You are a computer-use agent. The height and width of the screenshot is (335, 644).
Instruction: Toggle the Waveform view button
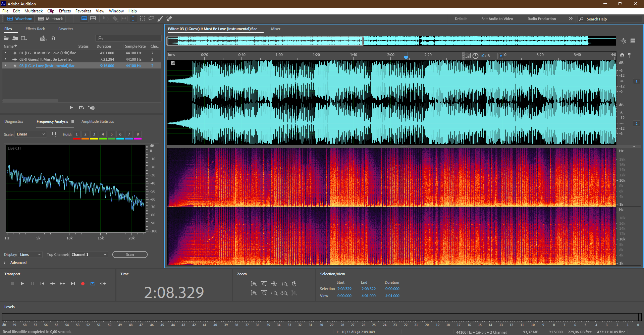click(20, 19)
